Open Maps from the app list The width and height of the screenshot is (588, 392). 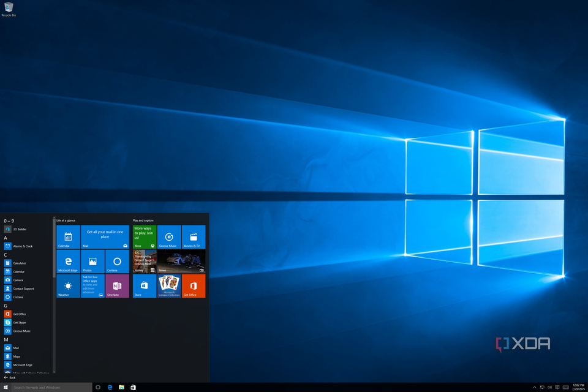(x=18, y=356)
